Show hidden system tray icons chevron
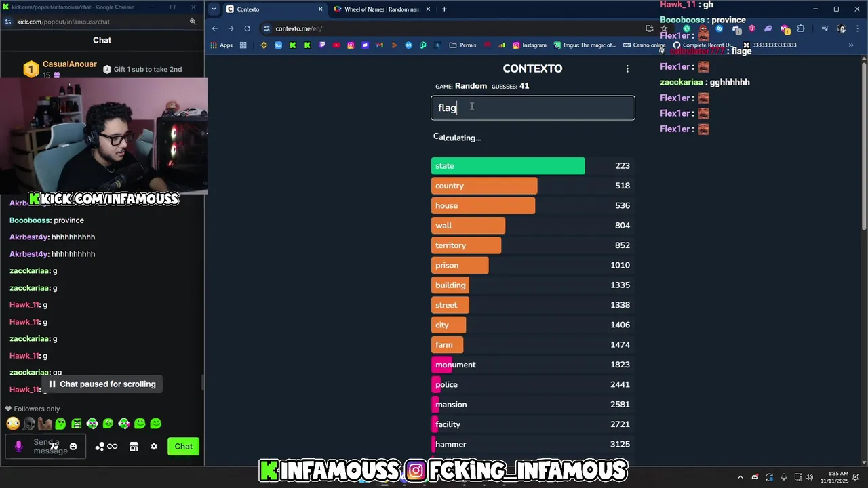868x488 pixels. point(741,477)
